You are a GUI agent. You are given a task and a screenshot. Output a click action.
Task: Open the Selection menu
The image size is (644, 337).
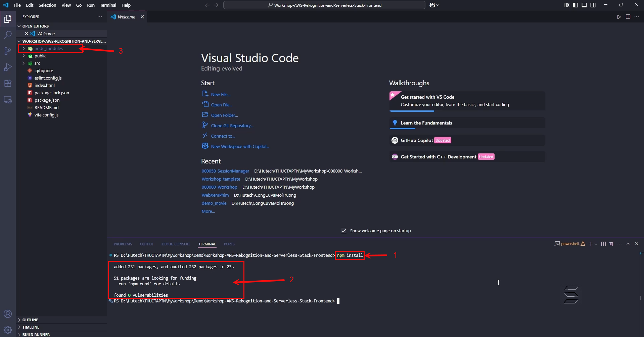click(x=47, y=5)
